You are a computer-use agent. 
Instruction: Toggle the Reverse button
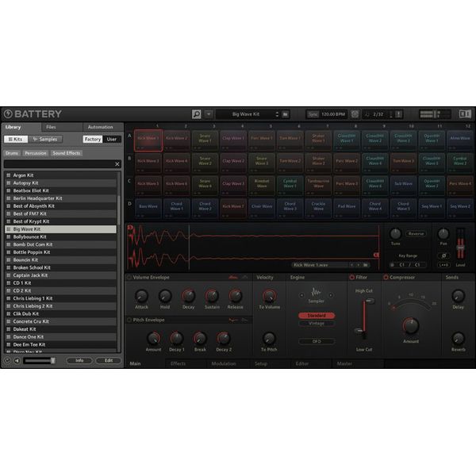[x=416, y=234]
